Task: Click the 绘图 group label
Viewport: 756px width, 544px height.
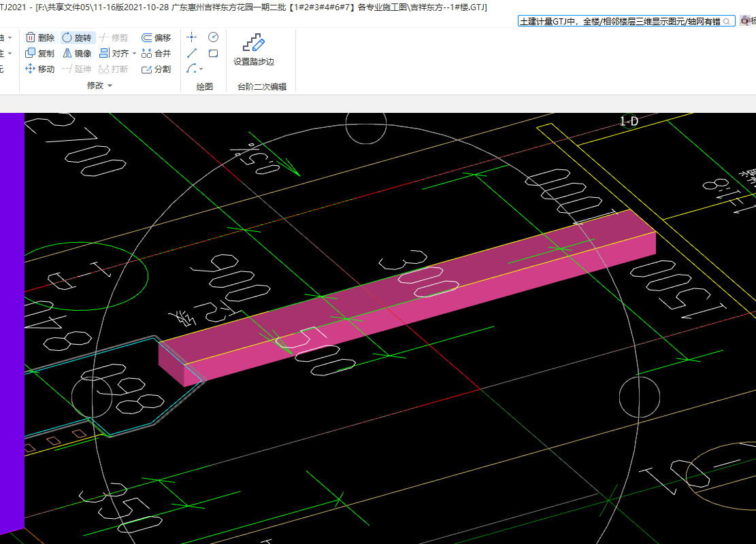Action: pyautogui.click(x=204, y=87)
